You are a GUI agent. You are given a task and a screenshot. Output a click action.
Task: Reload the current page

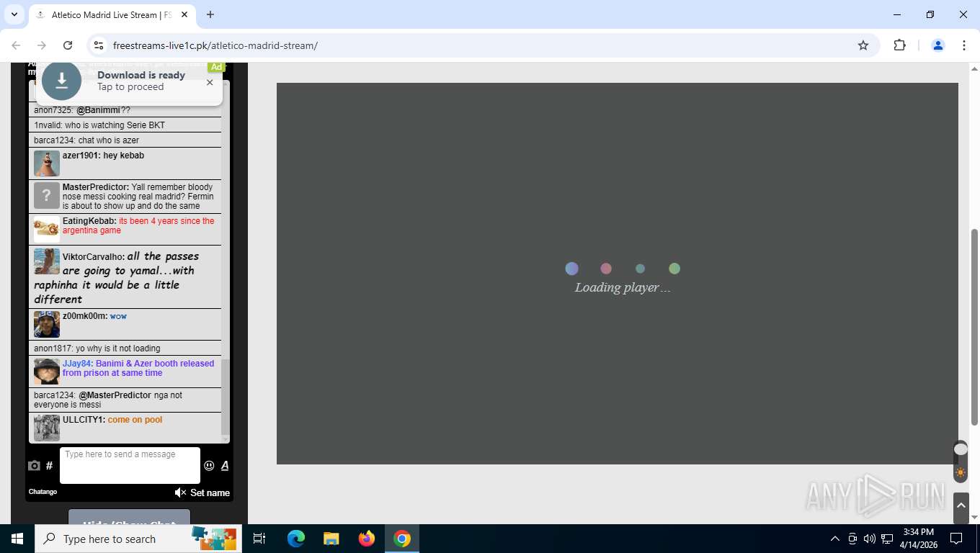(x=68, y=45)
